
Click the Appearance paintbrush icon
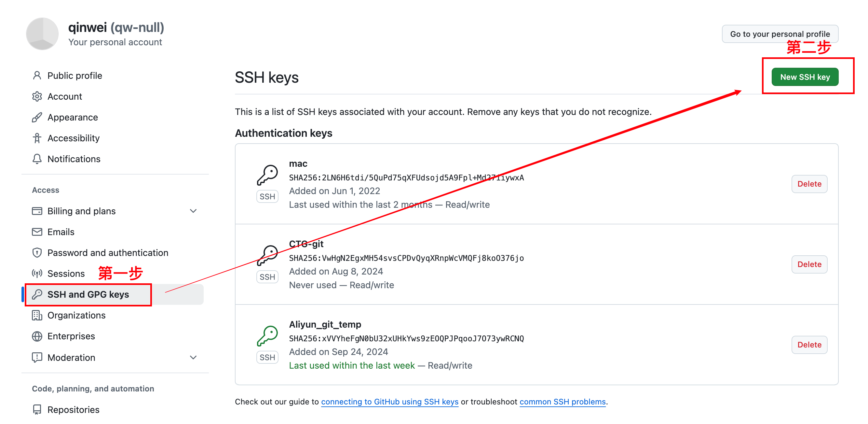point(37,117)
